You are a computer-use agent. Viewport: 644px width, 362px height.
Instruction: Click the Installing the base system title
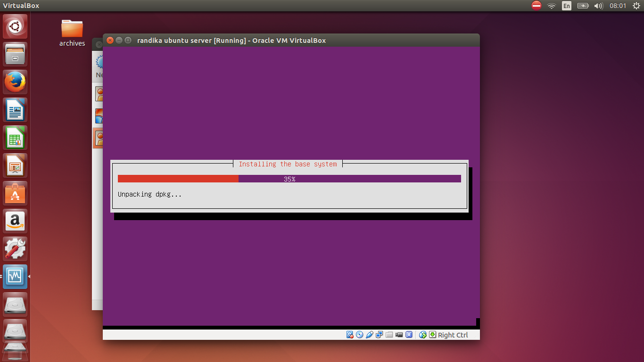pos(288,164)
